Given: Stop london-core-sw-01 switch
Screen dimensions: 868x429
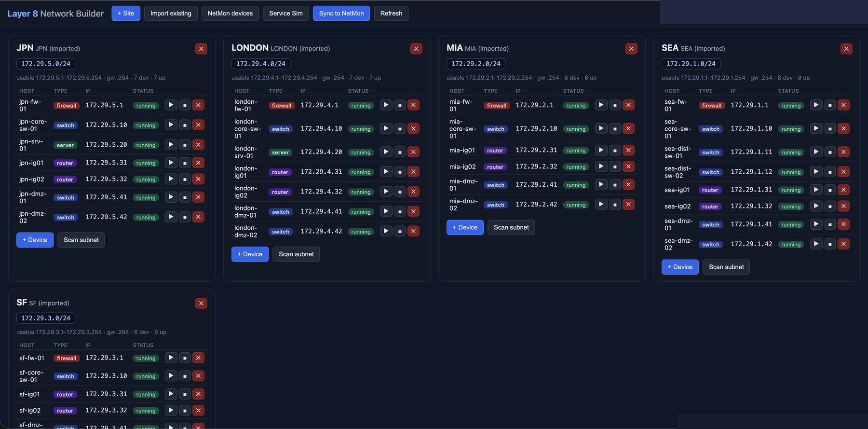Looking at the screenshot, I should (400, 128).
